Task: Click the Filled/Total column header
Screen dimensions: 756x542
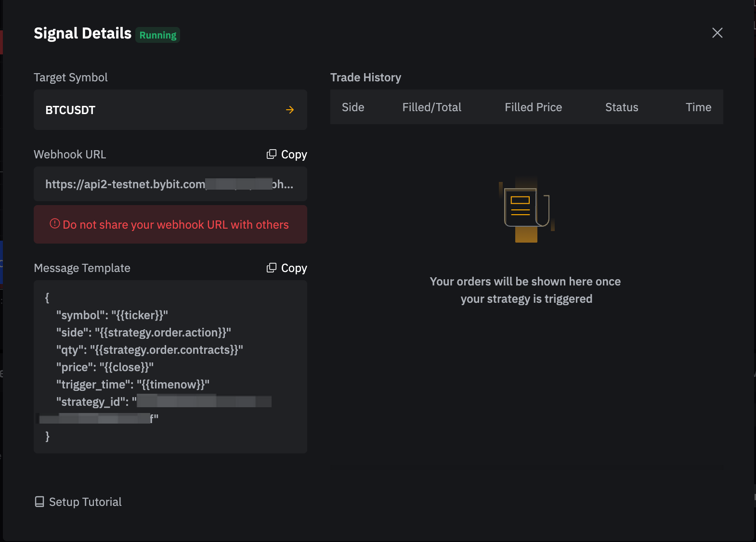Action: tap(431, 107)
